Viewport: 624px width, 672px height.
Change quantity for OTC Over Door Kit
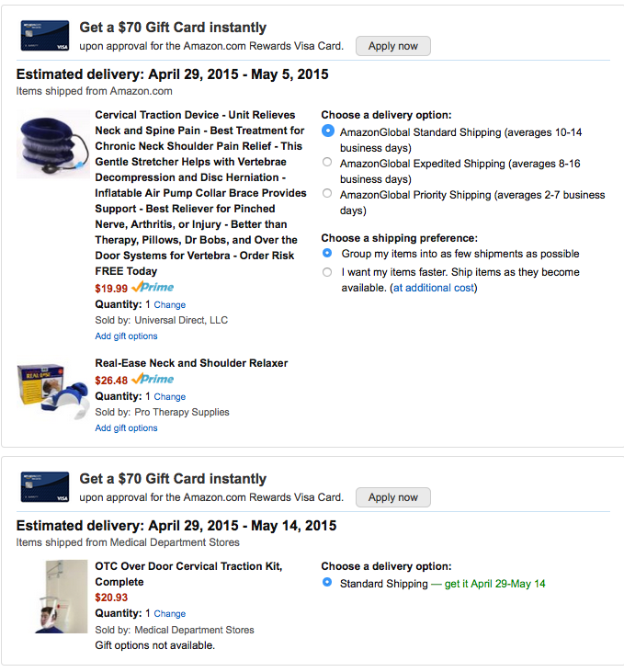(x=169, y=613)
